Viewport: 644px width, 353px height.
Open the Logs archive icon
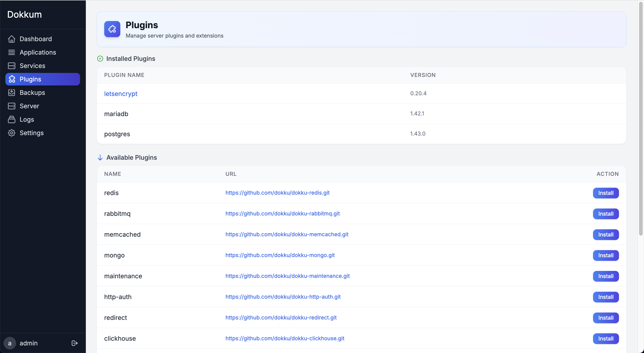tap(12, 119)
